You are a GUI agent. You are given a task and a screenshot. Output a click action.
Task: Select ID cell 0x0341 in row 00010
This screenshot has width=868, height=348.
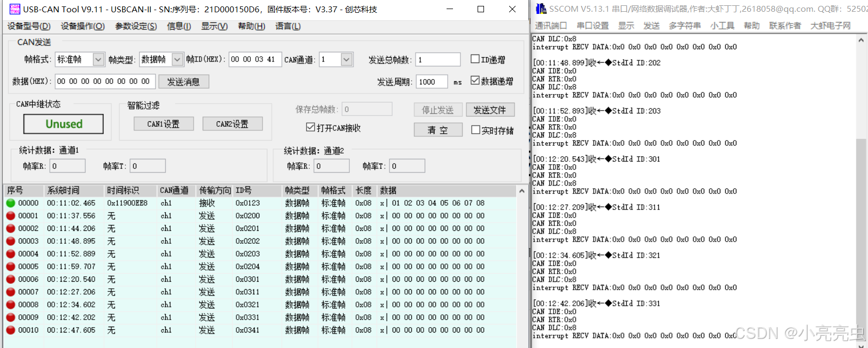248,330
